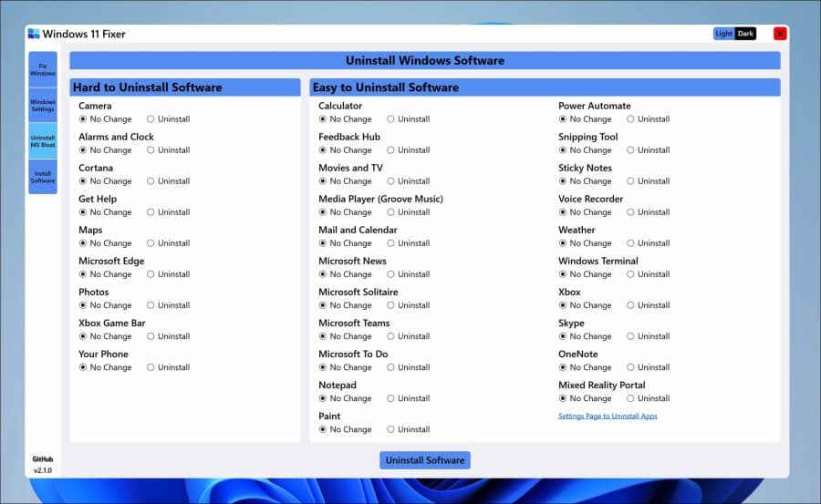This screenshot has height=504, width=821.
Task: Click the Hard to Uninstall Software heading
Action: click(x=185, y=87)
